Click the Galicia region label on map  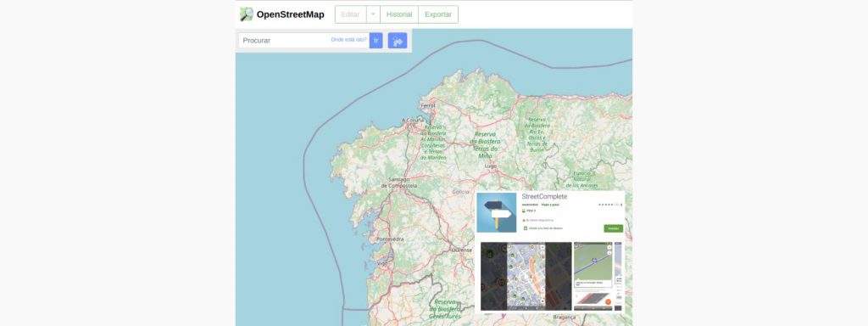coord(460,191)
